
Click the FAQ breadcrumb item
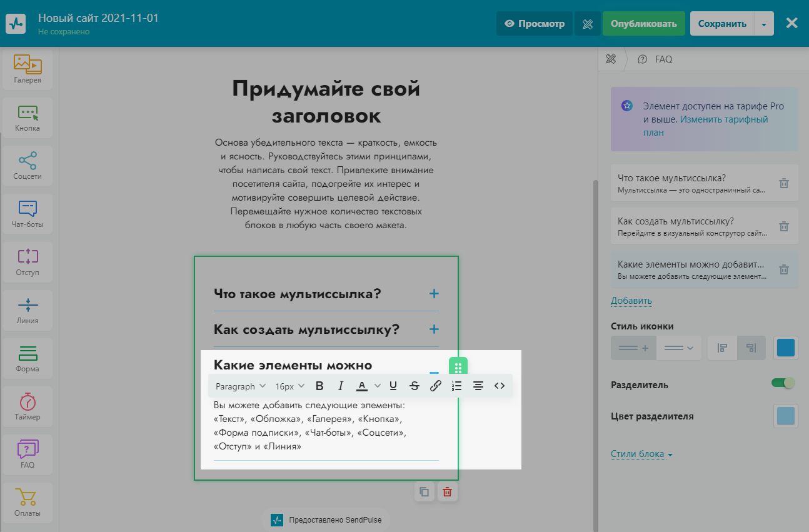(x=663, y=59)
